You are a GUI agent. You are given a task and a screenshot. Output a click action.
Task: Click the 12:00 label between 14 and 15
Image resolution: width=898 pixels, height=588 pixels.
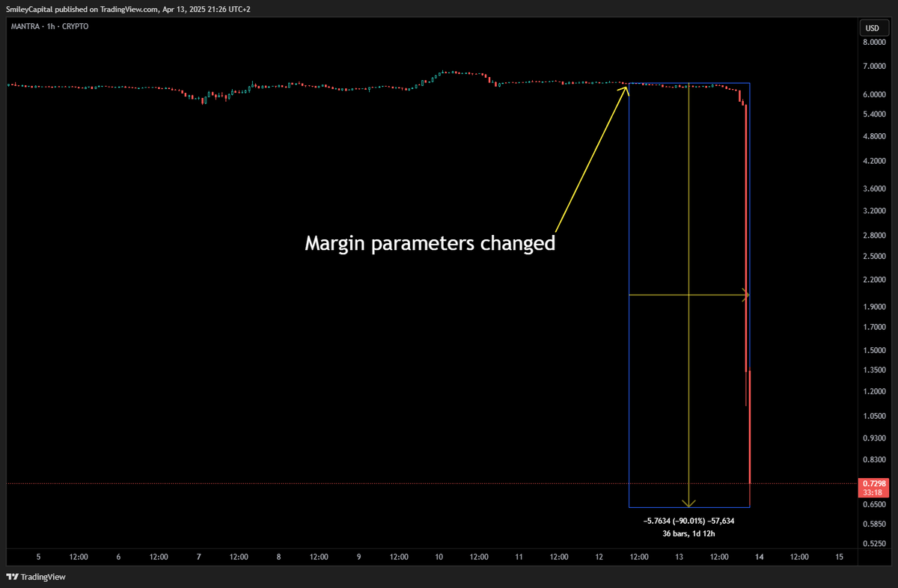pos(799,557)
